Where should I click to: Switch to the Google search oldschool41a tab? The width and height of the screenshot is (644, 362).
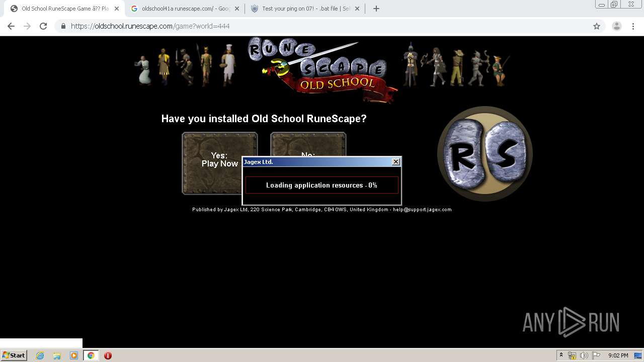tap(185, 9)
